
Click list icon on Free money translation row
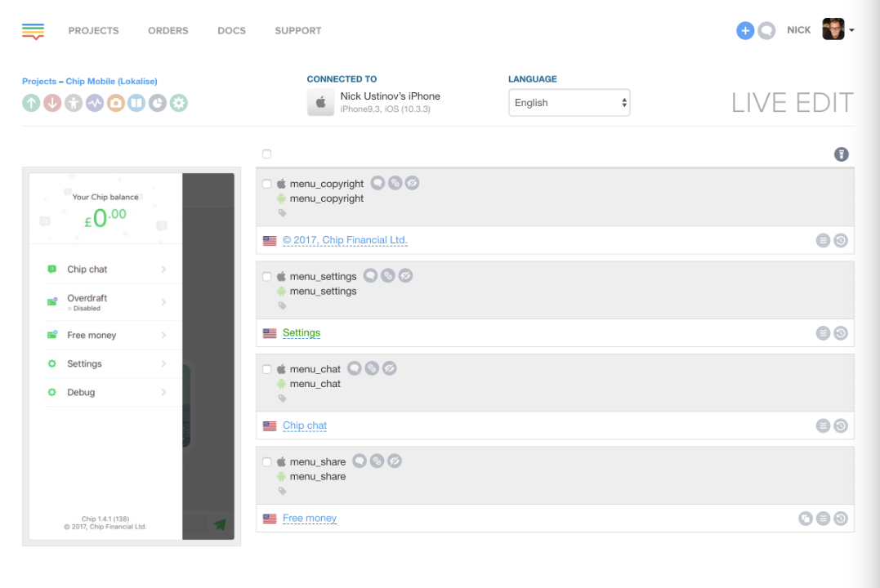click(x=823, y=519)
